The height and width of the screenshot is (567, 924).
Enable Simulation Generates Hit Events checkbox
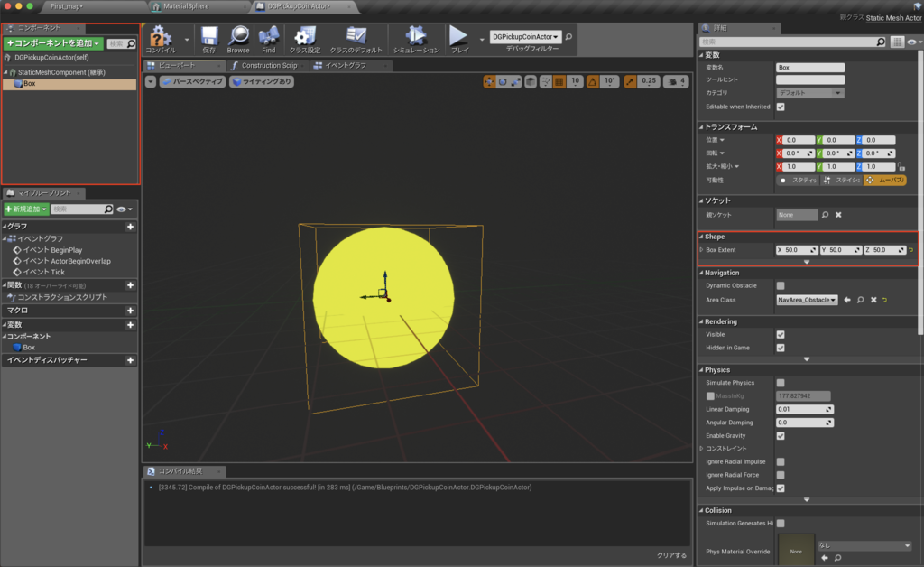pos(781,524)
